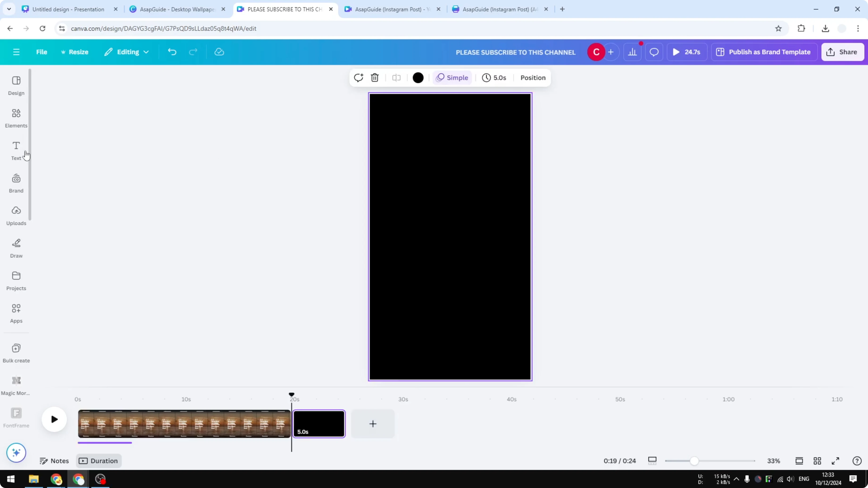Open the Uploads panel
The width and height of the screenshot is (868, 488).
(16, 215)
